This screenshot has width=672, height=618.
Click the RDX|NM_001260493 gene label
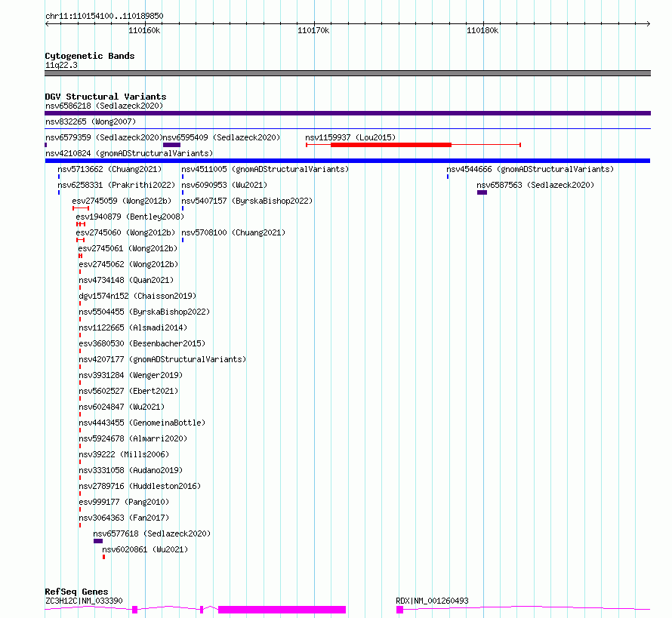tap(432, 601)
